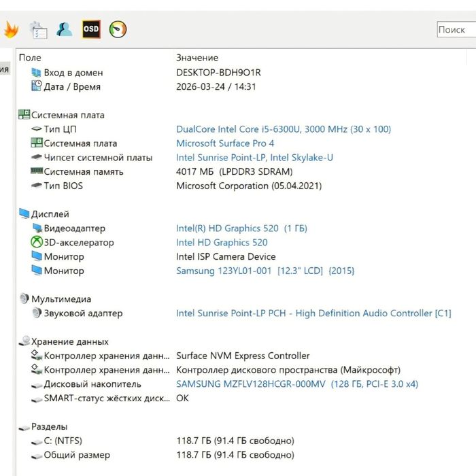The width and height of the screenshot is (476, 476).
Task: Select Контроллер дискового пространства (Майкрософт) value
Action: (x=288, y=370)
